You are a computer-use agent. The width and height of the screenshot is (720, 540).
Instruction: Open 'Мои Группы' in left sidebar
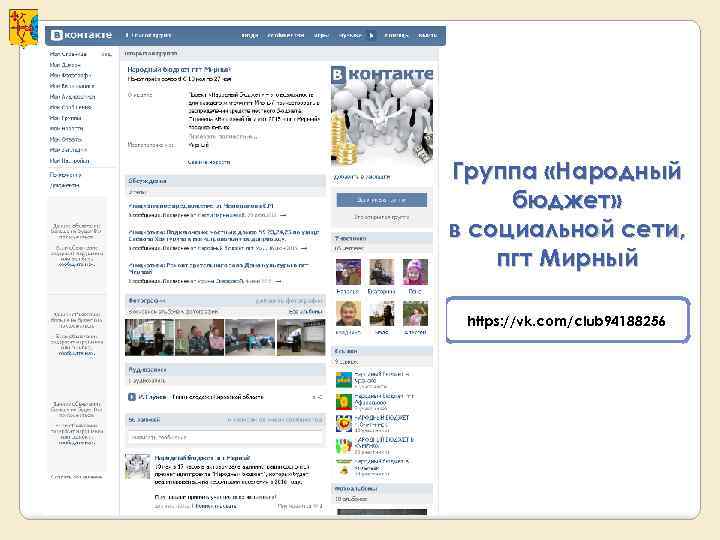pyautogui.click(x=66, y=118)
